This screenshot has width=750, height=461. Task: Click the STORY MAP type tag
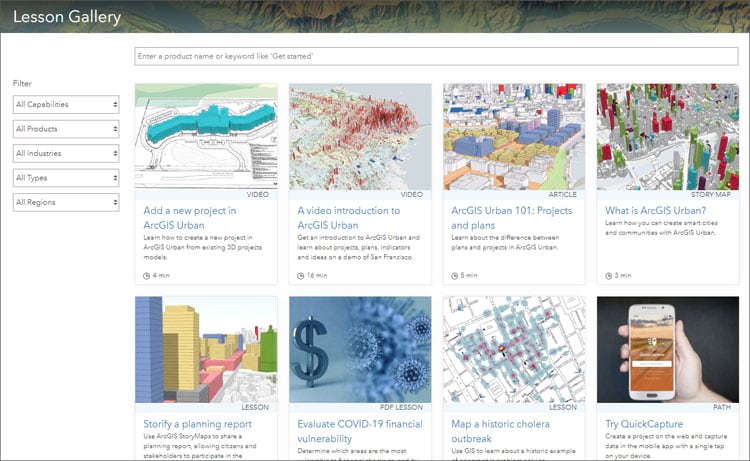pos(710,195)
